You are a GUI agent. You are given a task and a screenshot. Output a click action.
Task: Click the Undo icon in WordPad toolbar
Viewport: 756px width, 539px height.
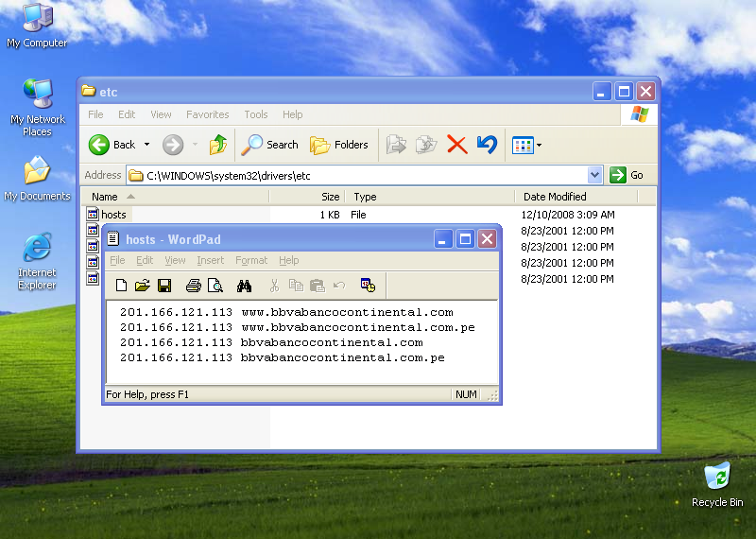click(339, 286)
